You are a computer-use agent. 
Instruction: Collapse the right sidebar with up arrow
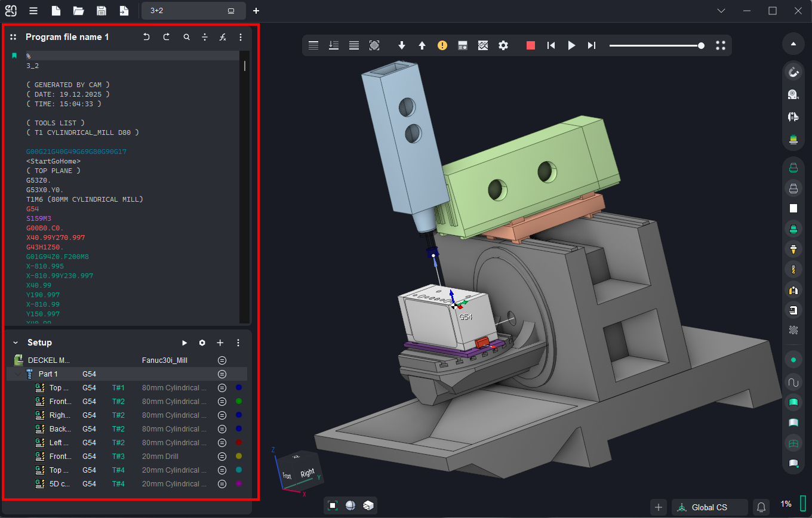point(793,44)
